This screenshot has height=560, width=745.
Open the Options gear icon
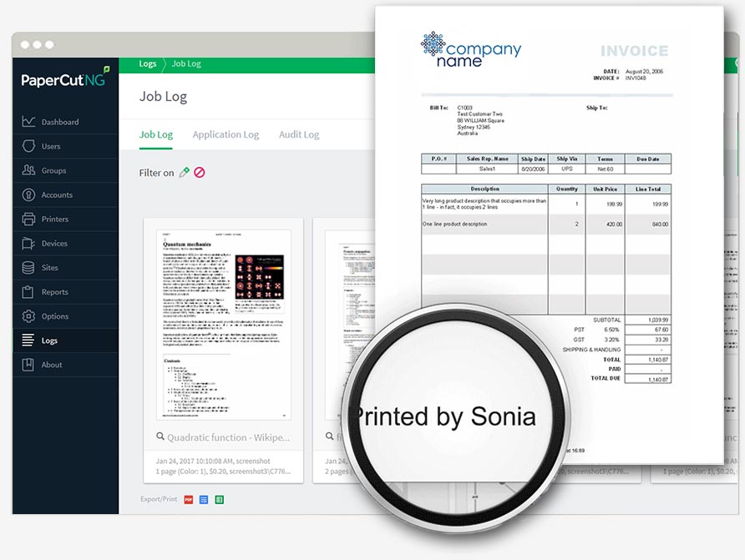(28, 316)
